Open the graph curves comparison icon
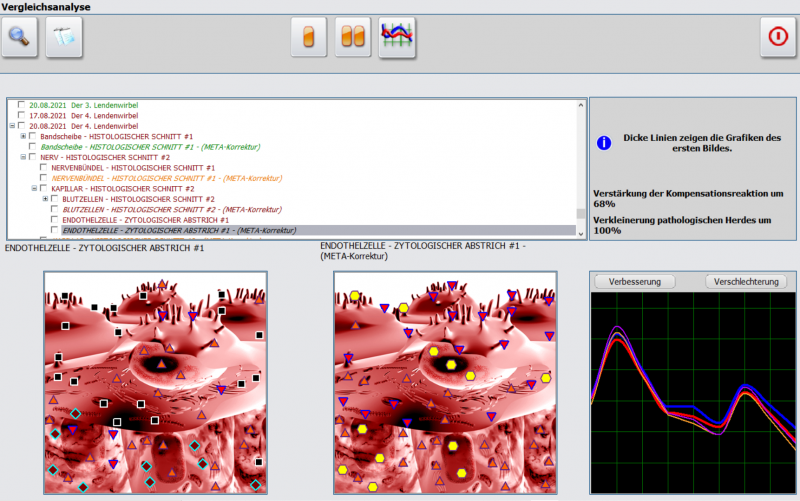The width and height of the screenshot is (800, 501). pos(397,38)
